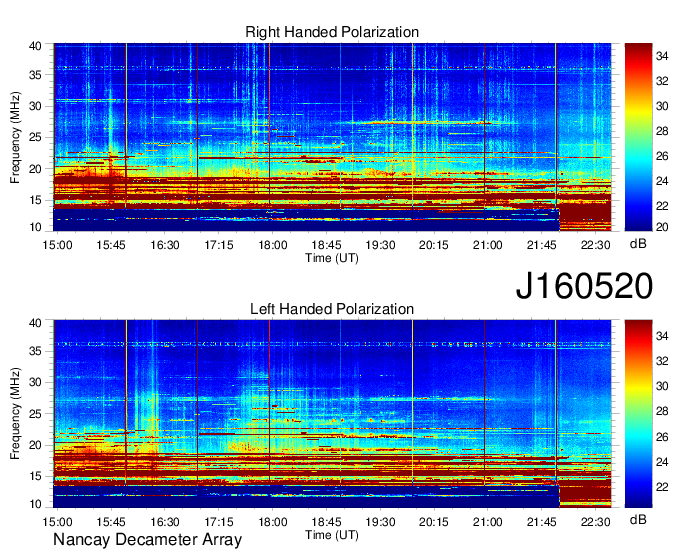Click the right-handed plot's Frequency (MHz) axis label

tap(15, 137)
